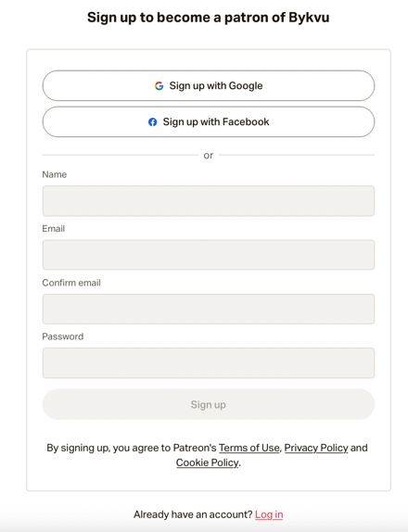Viewport: 408px width, 532px height.
Task: Choose Sign up with Facebook
Action: pos(209,121)
